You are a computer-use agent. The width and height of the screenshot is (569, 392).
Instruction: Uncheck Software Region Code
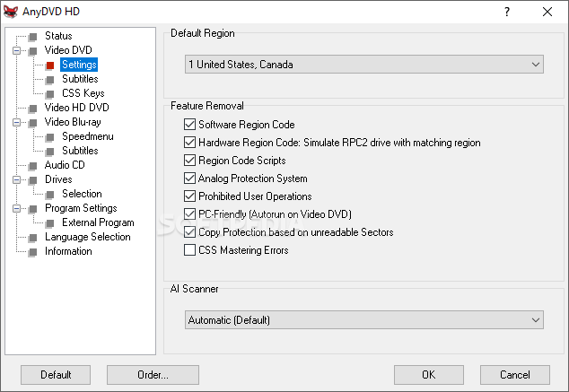[x=189, y=125]
